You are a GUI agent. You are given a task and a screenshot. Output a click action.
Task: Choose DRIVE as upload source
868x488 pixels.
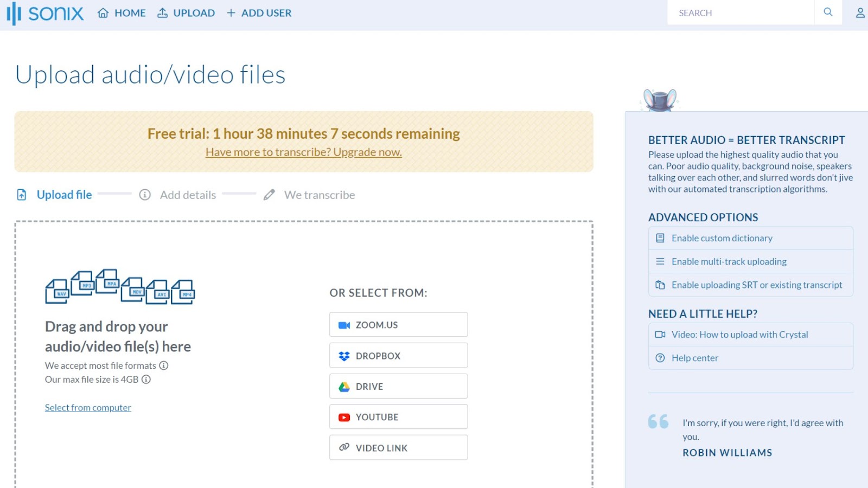pos(398,387)
